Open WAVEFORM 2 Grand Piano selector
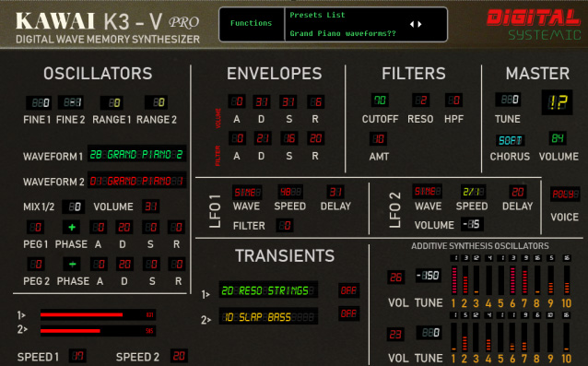 137,181
